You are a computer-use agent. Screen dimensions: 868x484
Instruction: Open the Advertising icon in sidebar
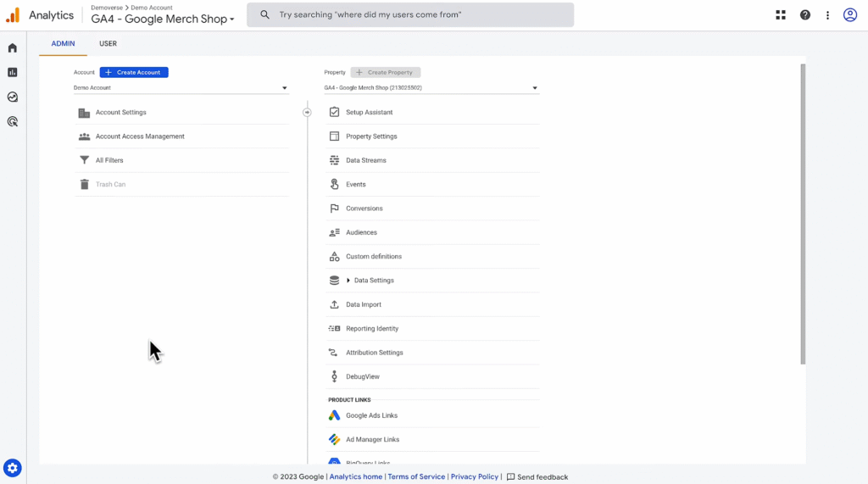12,121
